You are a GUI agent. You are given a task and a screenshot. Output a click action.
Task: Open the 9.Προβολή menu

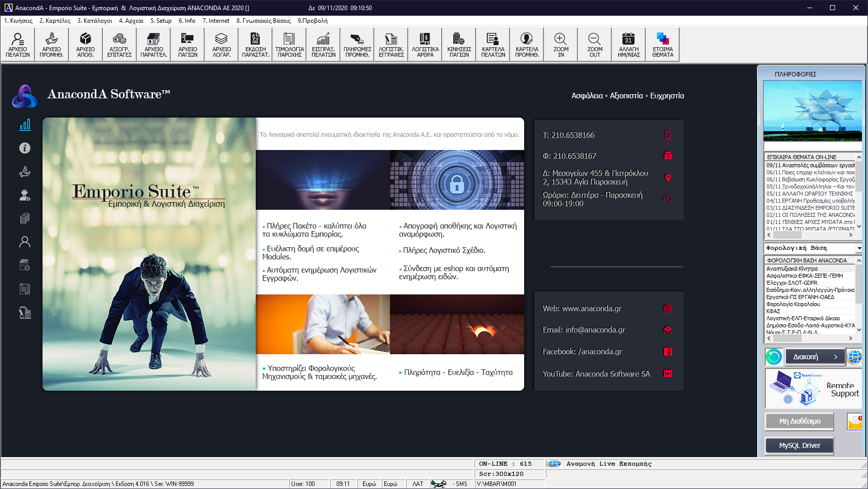tap(312, 21)
